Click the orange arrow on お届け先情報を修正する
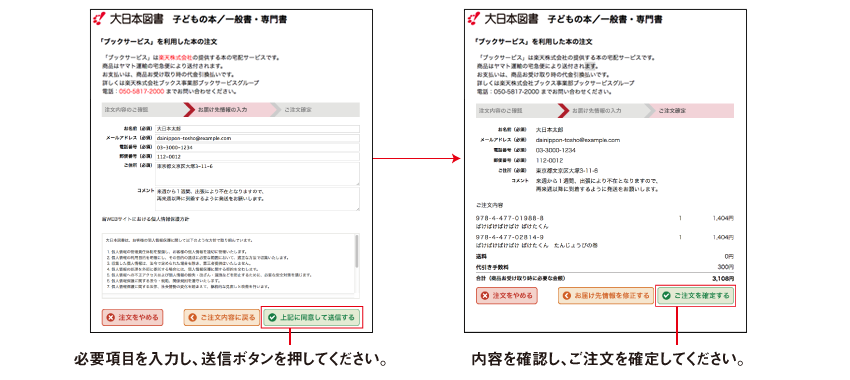This screenshot has height=380, width=850. point(567,296)
